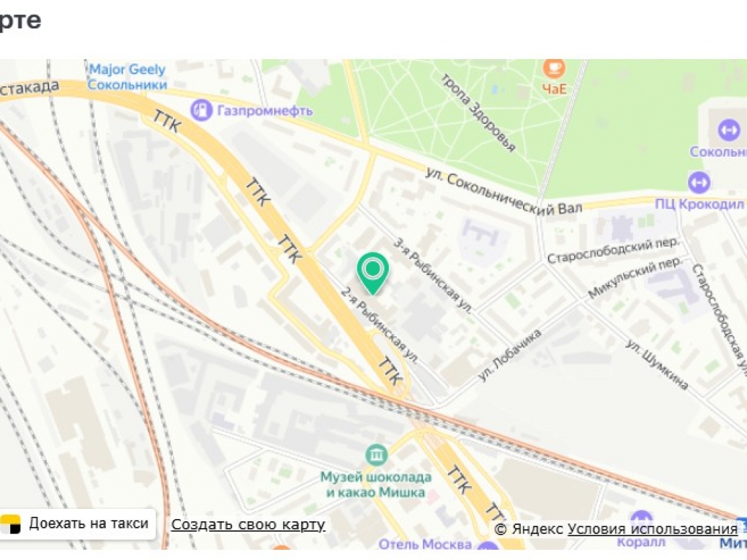Select the Газпромнефть gas station icon

click(x=201, y=111)
